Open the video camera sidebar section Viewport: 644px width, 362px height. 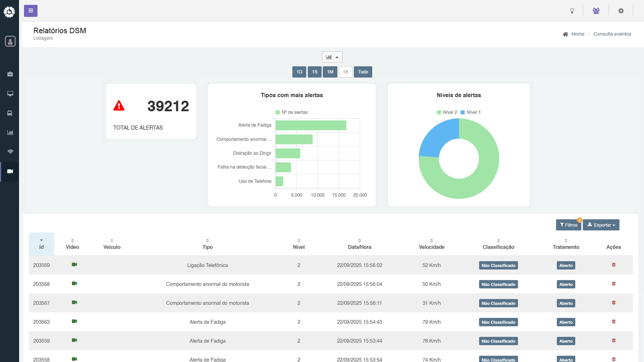click(10, 172)
